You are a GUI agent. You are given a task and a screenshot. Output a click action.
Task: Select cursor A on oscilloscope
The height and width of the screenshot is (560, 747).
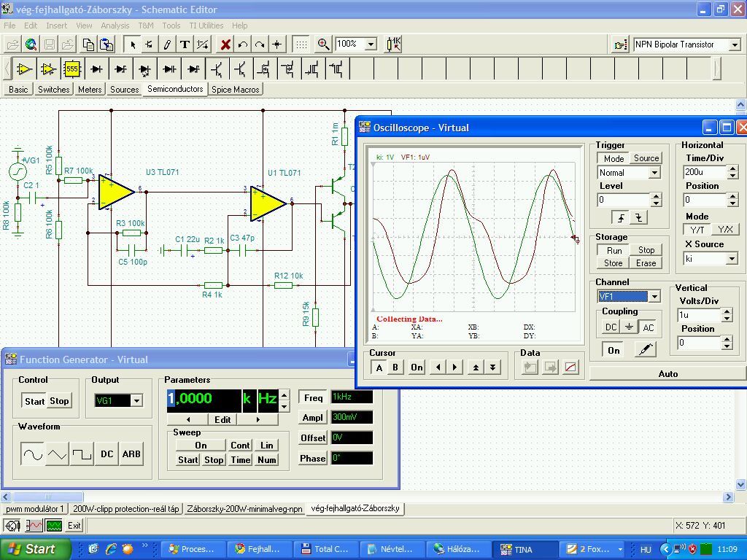pos(379,367)
